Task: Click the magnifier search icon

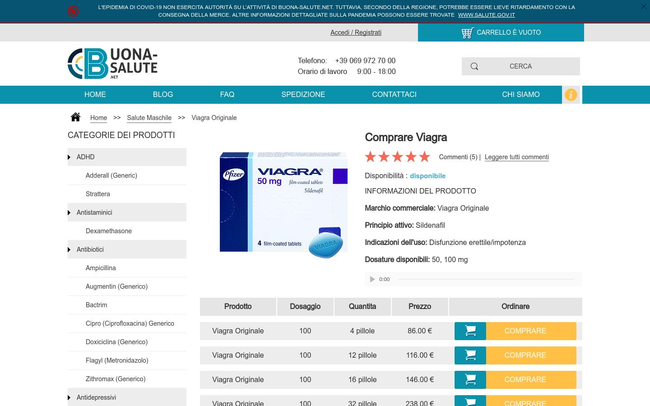Action: click(474, 66)
